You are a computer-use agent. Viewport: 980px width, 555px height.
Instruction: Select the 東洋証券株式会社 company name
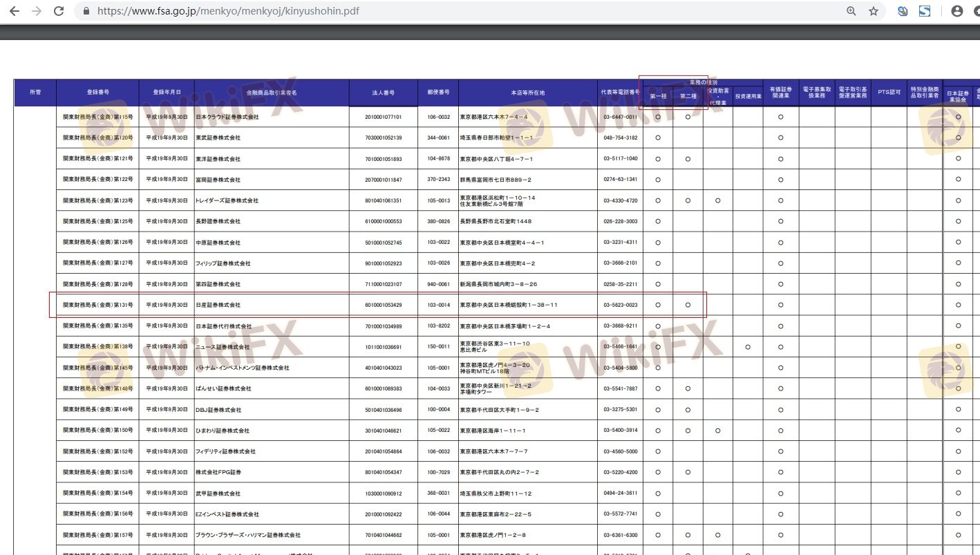(x=218, y=159)
